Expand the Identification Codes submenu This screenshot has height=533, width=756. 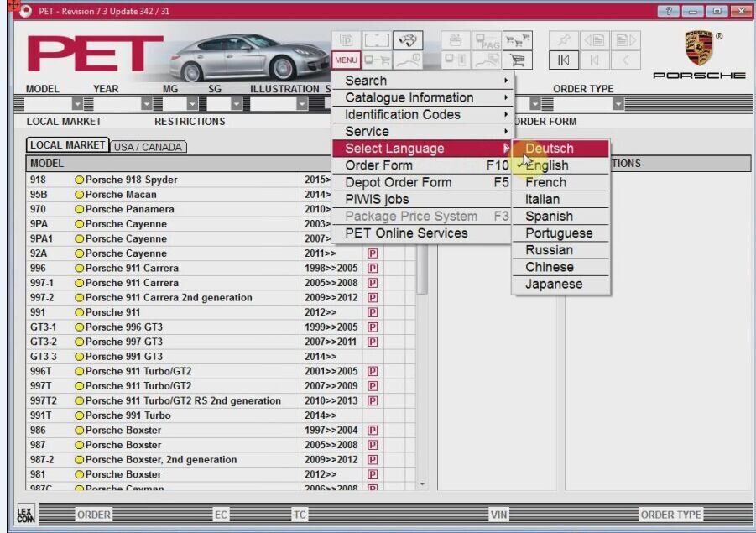tap(423, 114)
